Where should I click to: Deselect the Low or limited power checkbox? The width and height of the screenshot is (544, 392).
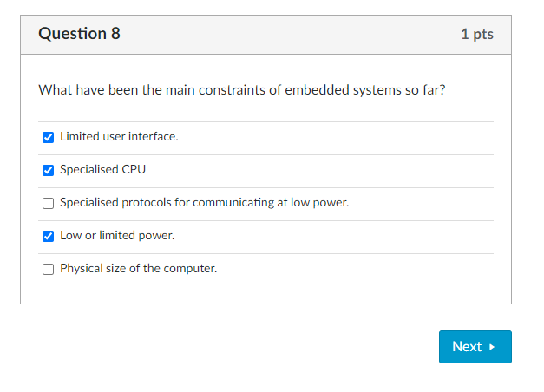(x=48, y=236)
